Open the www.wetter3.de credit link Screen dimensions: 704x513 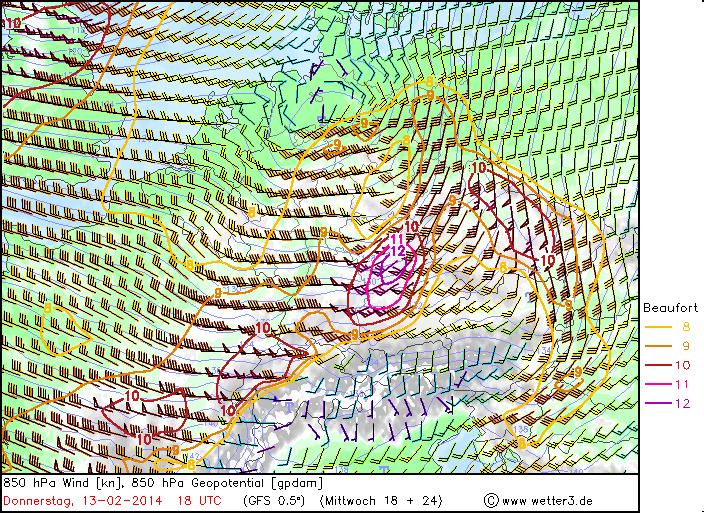tap(547, 501)
